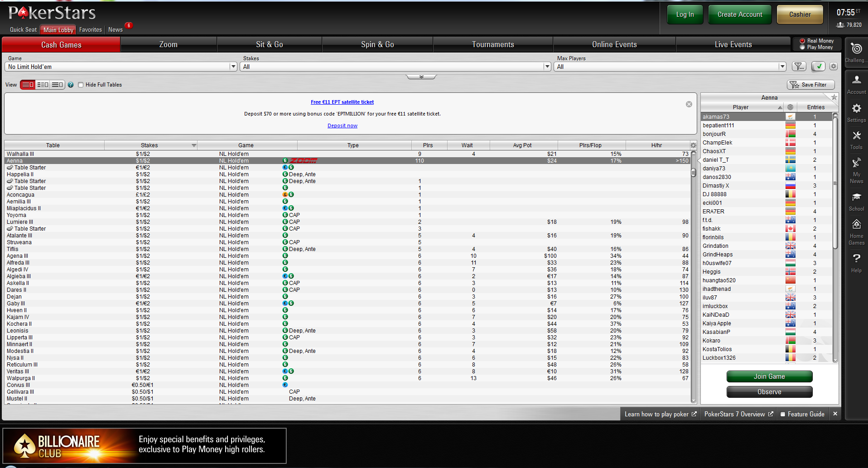Close the bottom info bar

835,414
